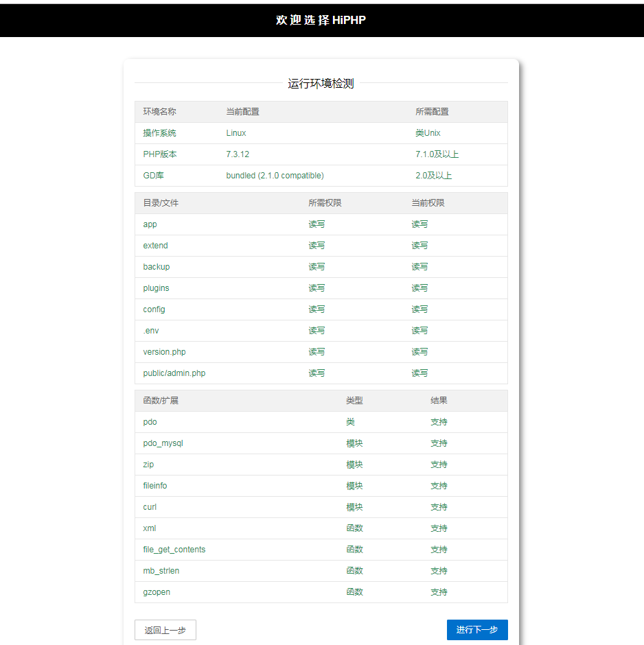Click required permission 读写 for public/admin.php
The image size is (644, 645).
(x=317, y=373)
